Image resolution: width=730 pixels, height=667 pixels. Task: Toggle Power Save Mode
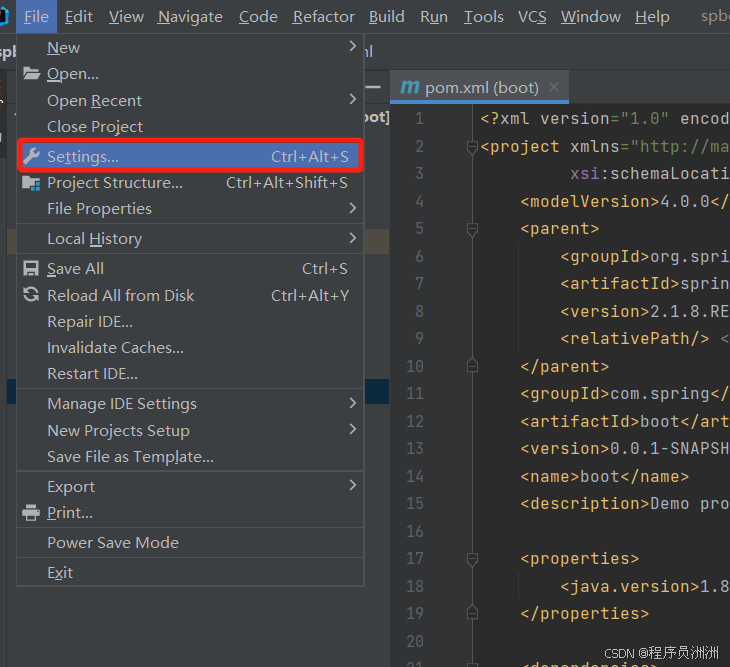click(x=112, y=543)
